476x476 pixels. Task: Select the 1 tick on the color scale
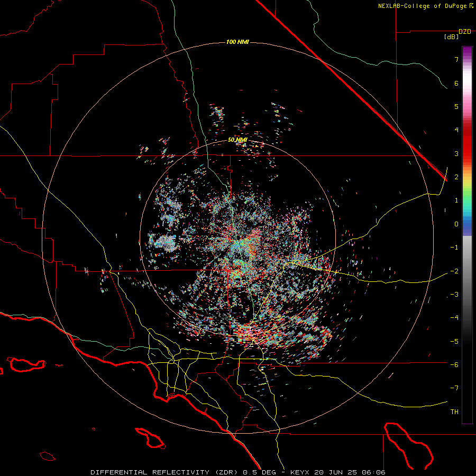click(x=456, y=200)
